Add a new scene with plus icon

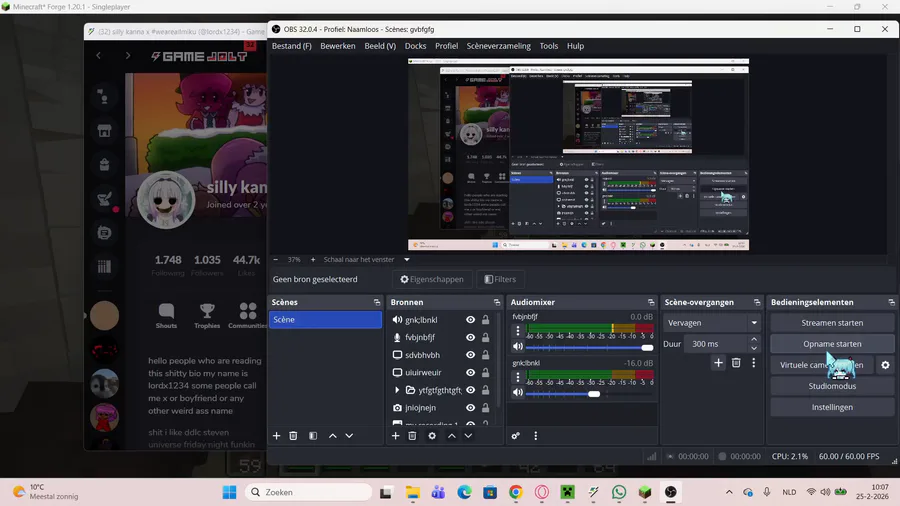pyautogui.click(x=276, y=436)
